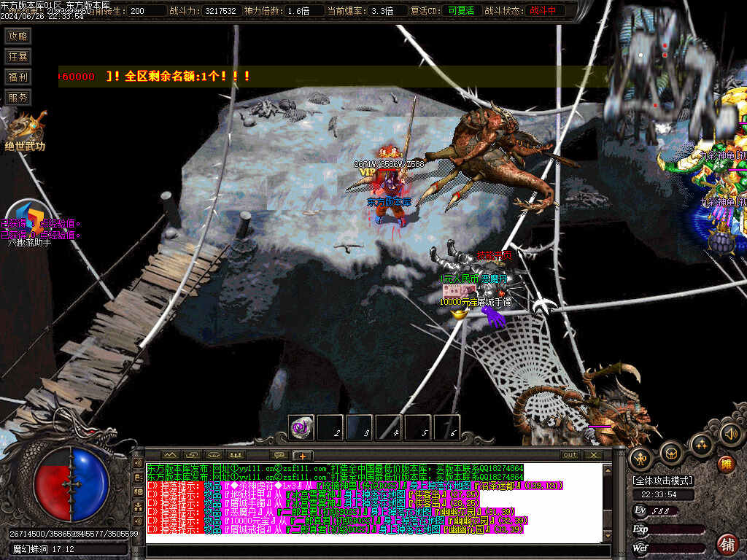Click the red-blue HP/MP orb
This screenshot has width=747, height=560.
click(71, 484)
